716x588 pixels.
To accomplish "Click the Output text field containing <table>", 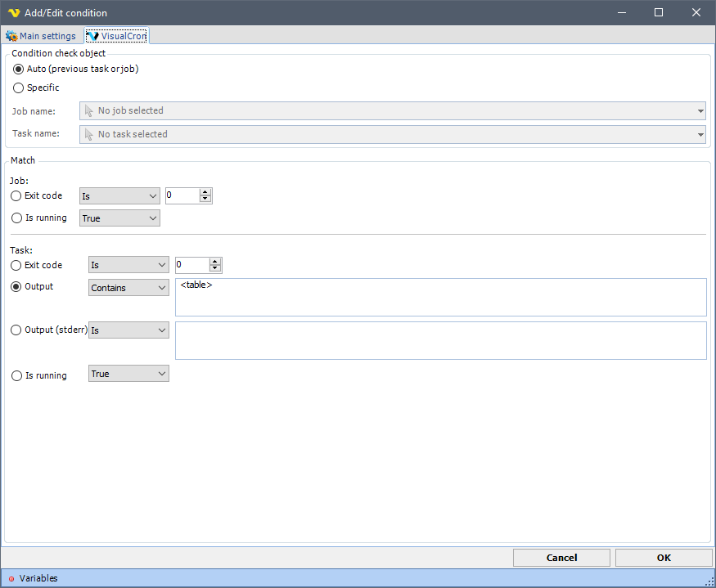I will tap(440, 297).
